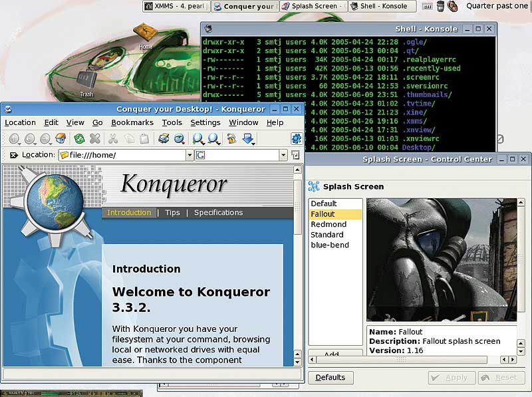Click the Forward arrow icon in Konqueror
The image size is (532, 397).
(x=45, y=138)
